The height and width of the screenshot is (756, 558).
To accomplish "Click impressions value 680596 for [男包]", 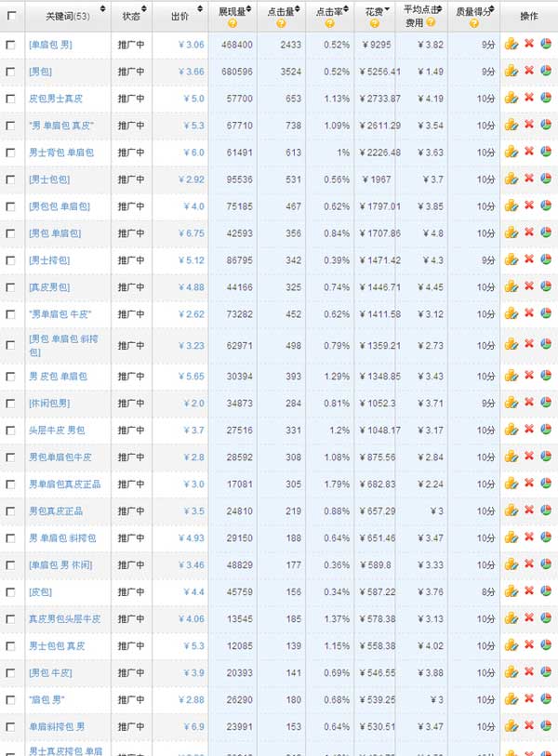I will tap(237, 72).
